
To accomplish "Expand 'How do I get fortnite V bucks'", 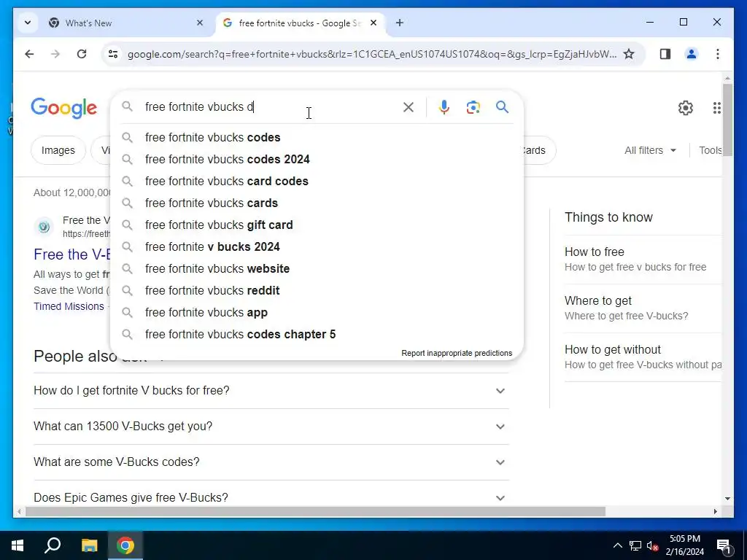I will [x=271, y=391].
